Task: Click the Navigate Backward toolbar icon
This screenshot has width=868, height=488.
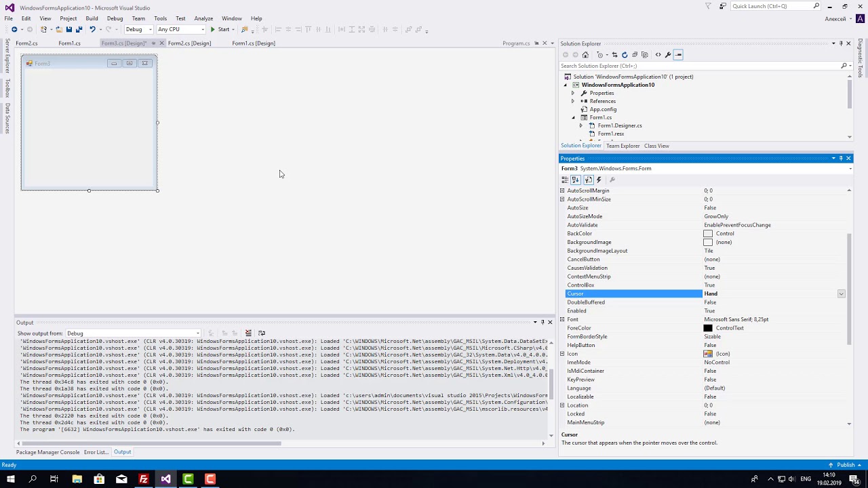Action: coord(14,29)
